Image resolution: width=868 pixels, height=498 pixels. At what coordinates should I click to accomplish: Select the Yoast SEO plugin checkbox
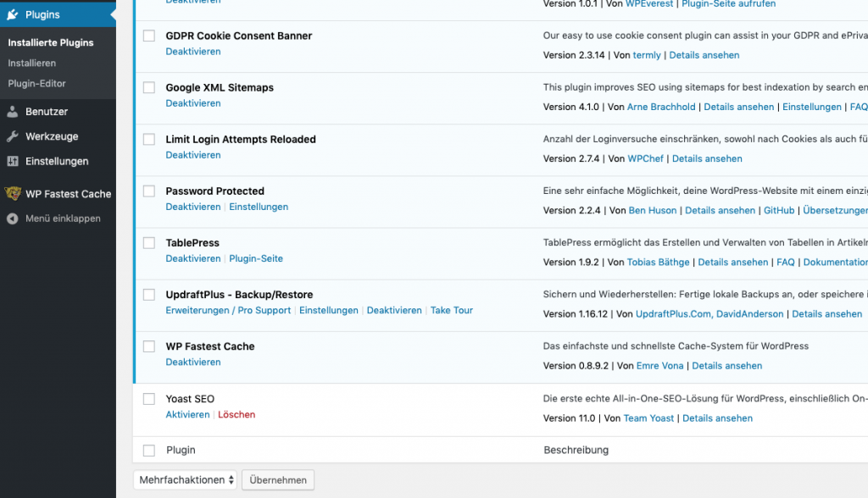(x=149, y=399)
